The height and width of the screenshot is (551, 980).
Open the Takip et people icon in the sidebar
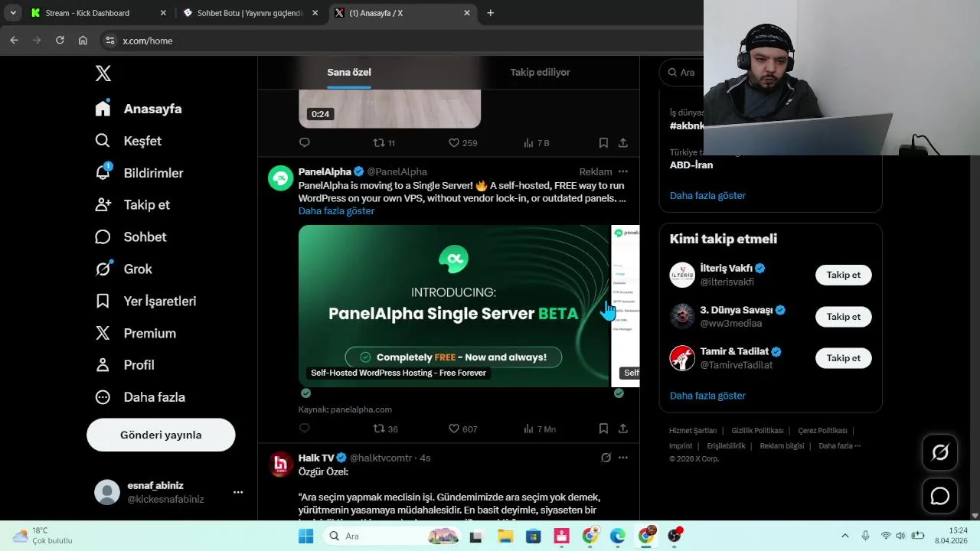pyautogui.click(x=103, y=204)
